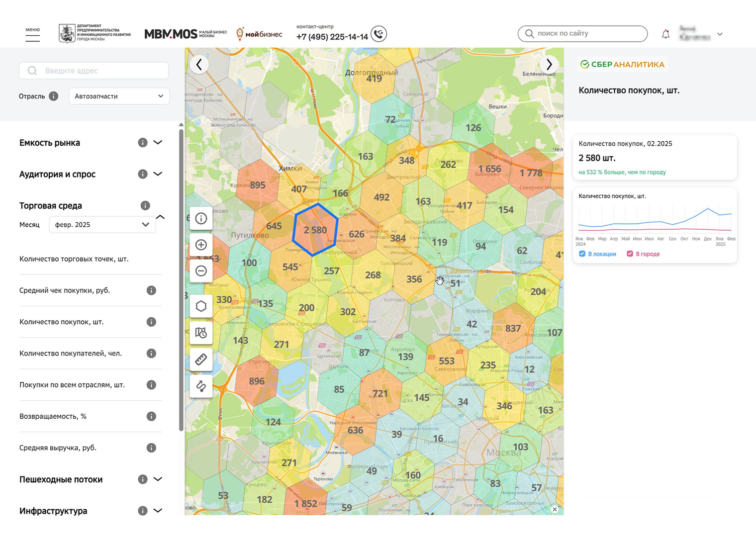The height and width of the screenshot is (545, 756).
Task: Select 'Средний чек покупки, руб.' metric
Action: (65, 290)
